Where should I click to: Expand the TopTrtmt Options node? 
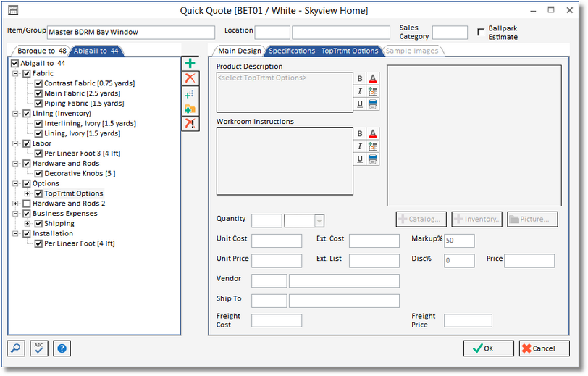(27, 193)
